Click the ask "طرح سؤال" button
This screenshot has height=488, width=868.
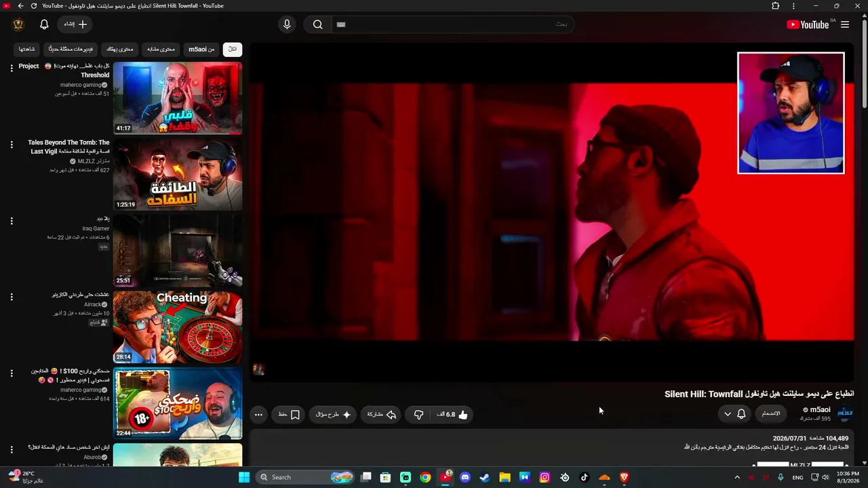(x=334, y=414)
